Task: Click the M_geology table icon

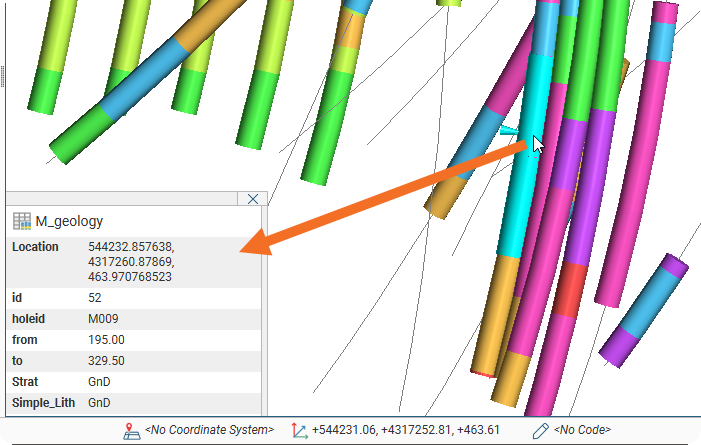Action: pos(21,221)
